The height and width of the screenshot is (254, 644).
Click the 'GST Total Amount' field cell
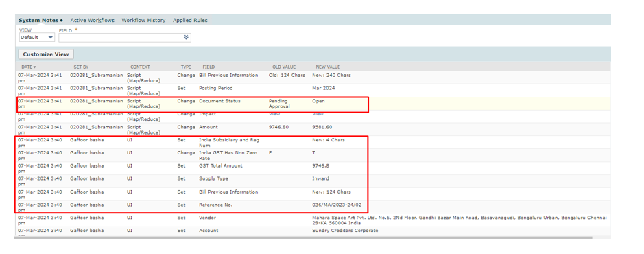click(x=221, y=165)
